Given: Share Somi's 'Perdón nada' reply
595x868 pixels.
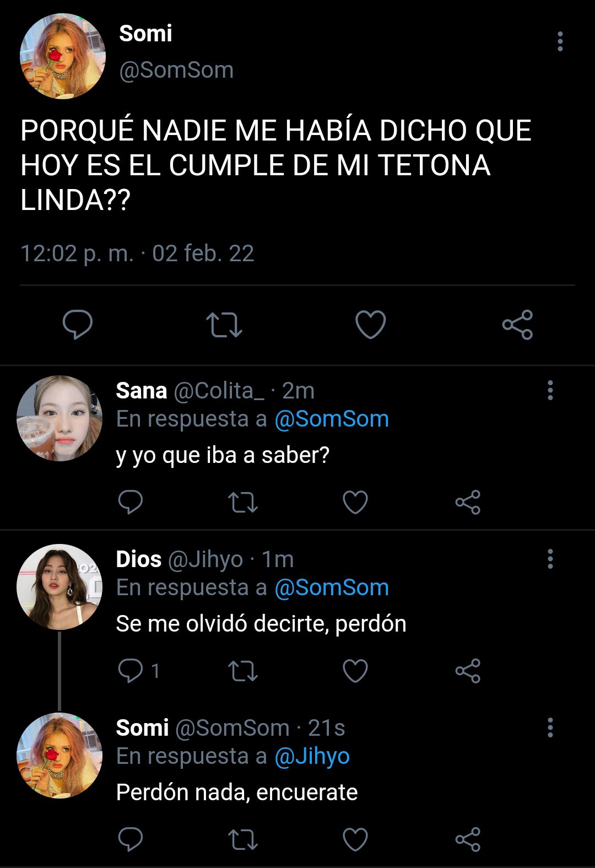Looking at the screenshot, I should (468, 839).
